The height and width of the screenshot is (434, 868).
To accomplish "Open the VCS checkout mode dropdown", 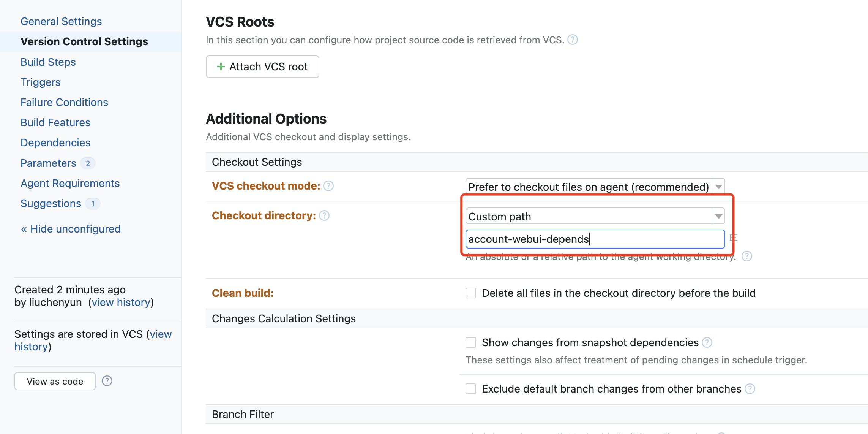I will tap(595, 187).
